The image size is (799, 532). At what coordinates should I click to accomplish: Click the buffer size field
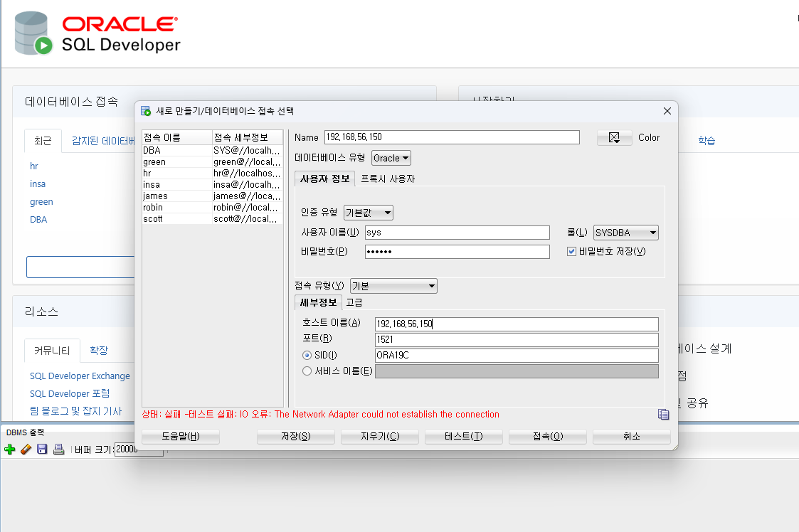[139, 449]
